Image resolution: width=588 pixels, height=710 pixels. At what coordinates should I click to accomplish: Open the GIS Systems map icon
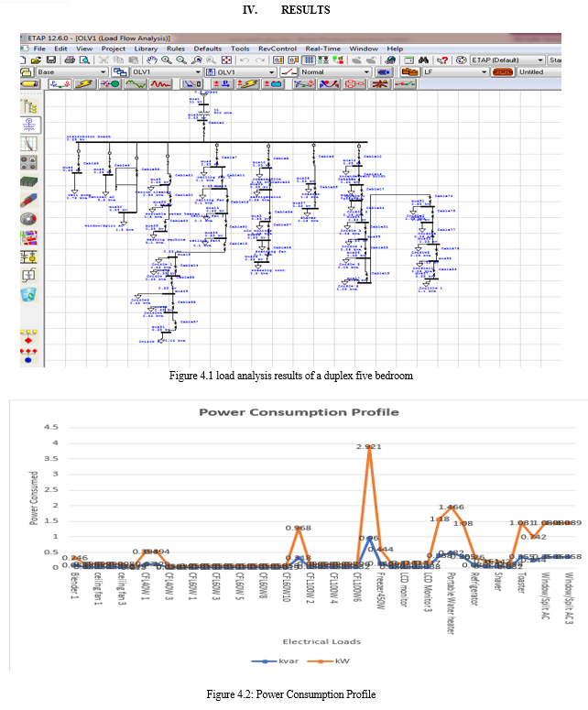coord(29,237)
